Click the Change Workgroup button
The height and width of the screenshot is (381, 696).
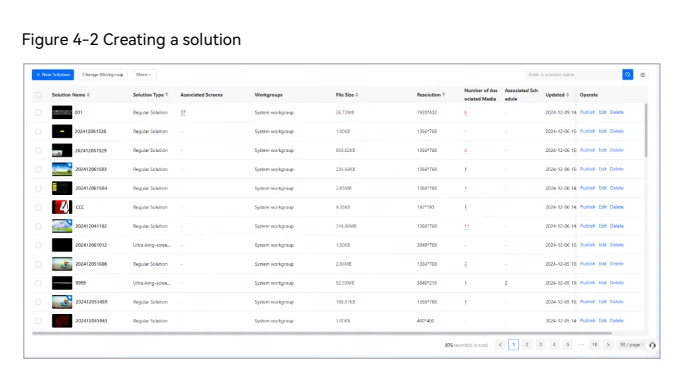(x=103, y=75)
